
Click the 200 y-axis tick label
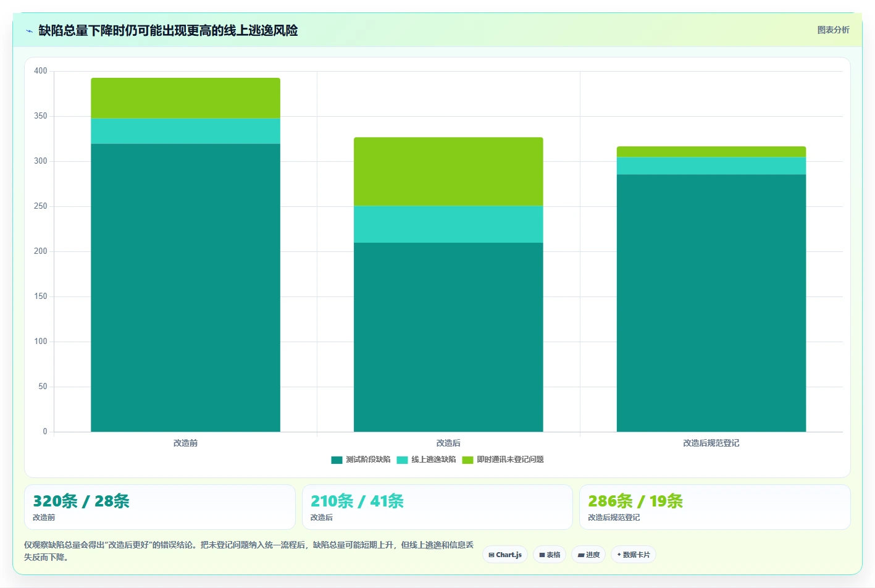click(x=41, y=251)
